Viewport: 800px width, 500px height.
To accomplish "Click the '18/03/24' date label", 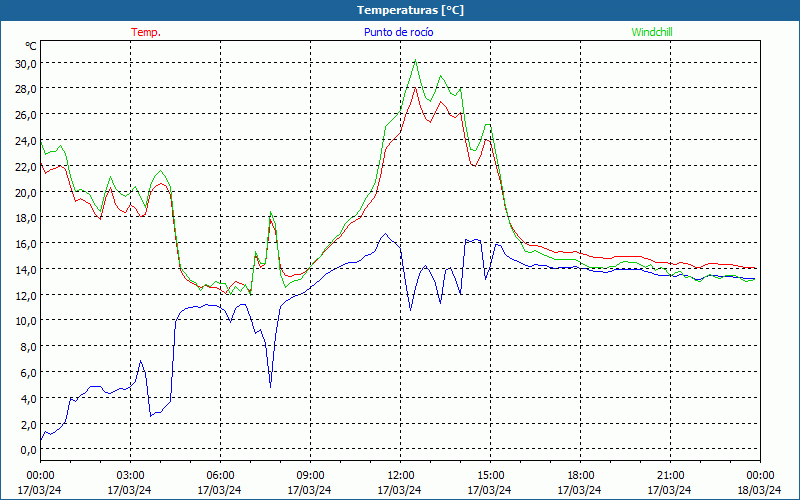I will pyautogui.click(x=760, y=490).
